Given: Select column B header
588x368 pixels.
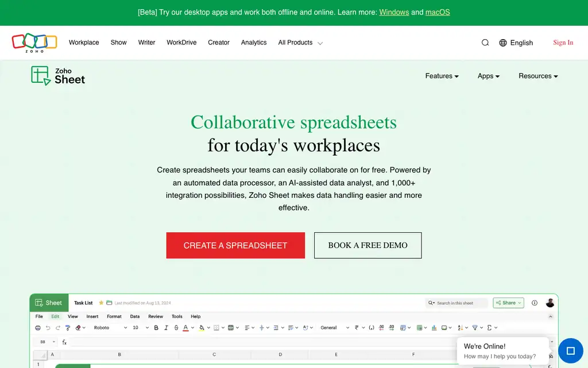Looking at the screenshot, I should pyautogui.click(x=119, y=354).
